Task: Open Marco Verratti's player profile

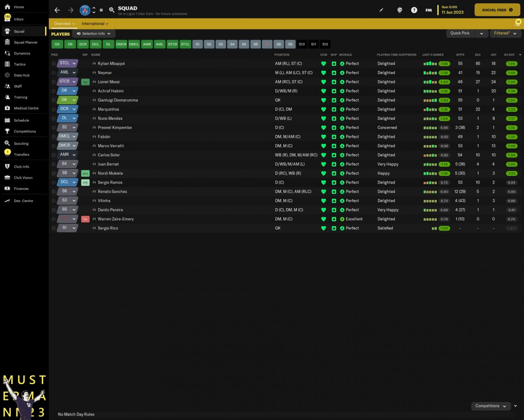Action: [111, 146]
